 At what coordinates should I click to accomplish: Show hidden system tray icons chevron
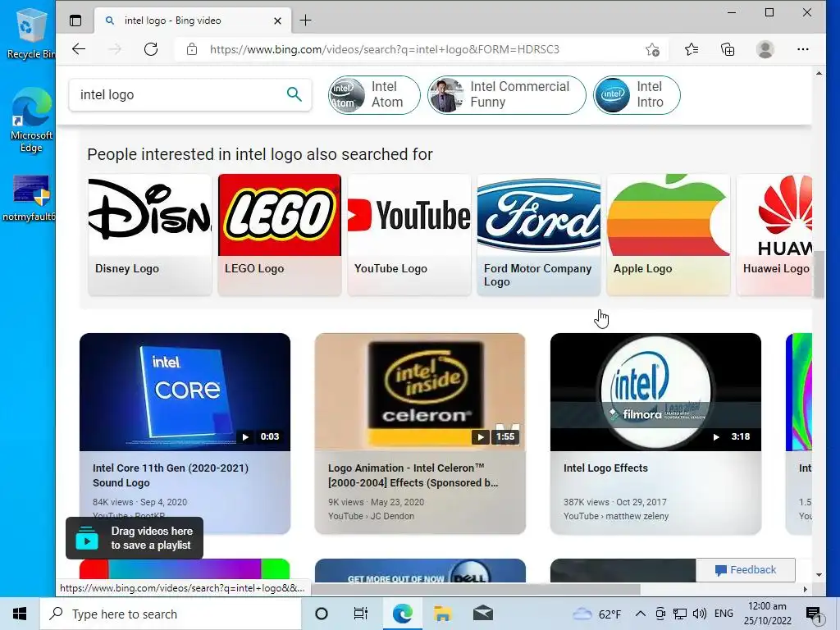click(x=640, y=614)
